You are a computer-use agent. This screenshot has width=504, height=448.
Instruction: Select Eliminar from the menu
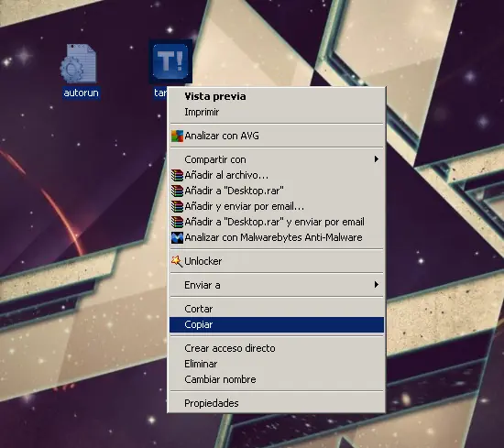coord(277,364)
